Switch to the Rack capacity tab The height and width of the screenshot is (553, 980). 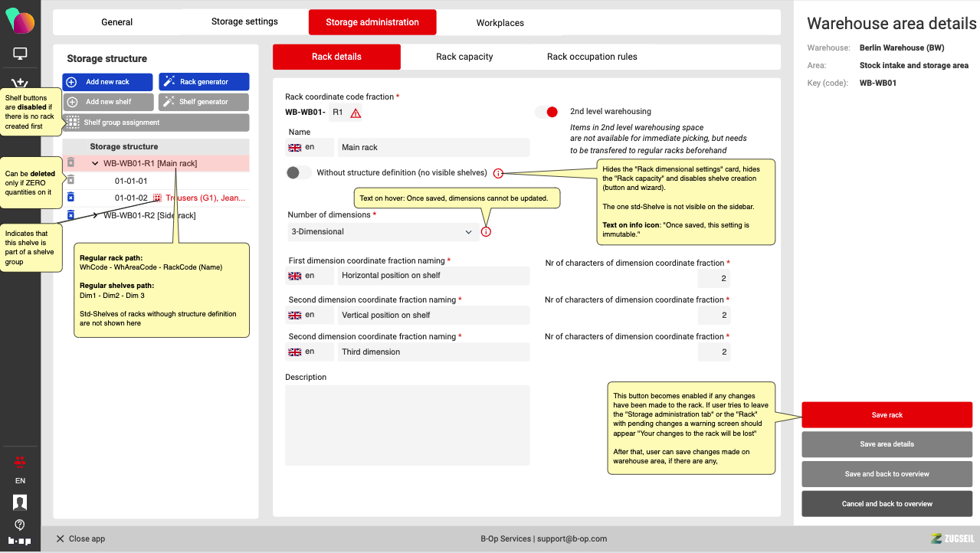464,57
